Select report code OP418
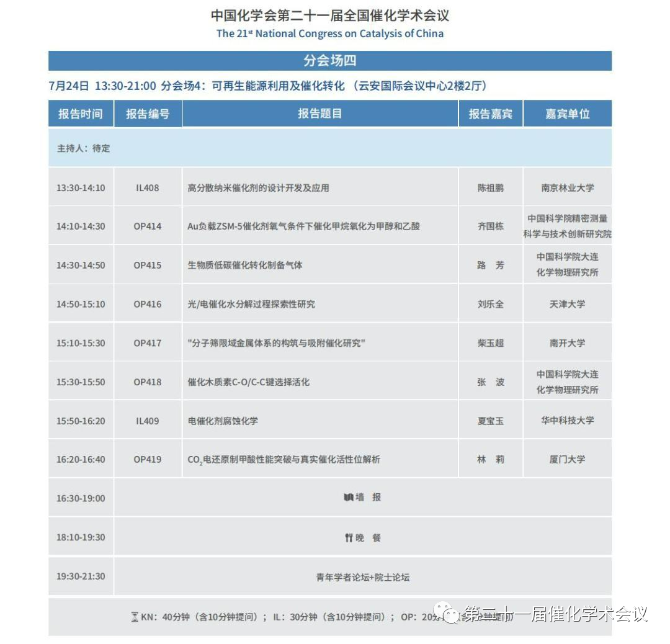The width and height of the screenshot is (670, 644). [148, 382]
